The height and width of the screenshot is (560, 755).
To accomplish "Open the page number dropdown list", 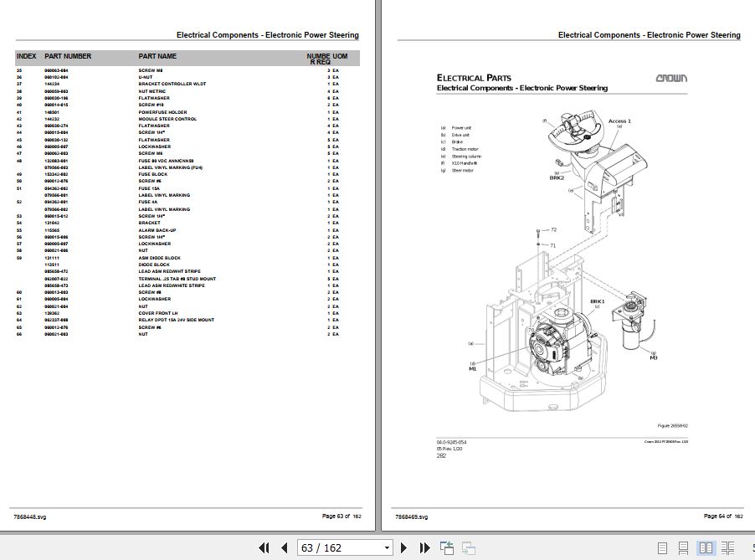I will click(x=386, y=547).
